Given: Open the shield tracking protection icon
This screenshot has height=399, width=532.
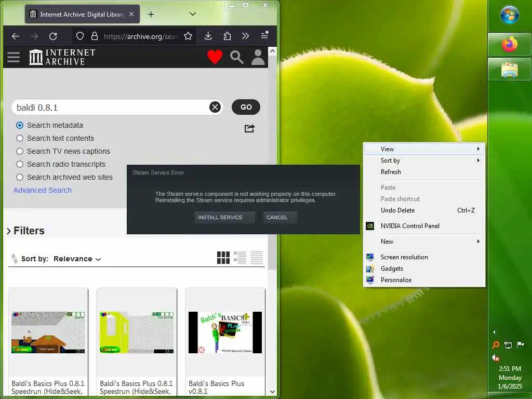Looking at the screenshot, I should [79, 36].
